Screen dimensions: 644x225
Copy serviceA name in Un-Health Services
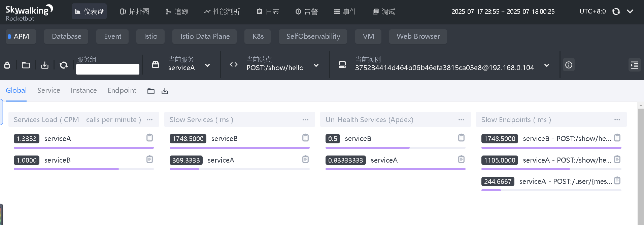(x=462, y=159)
